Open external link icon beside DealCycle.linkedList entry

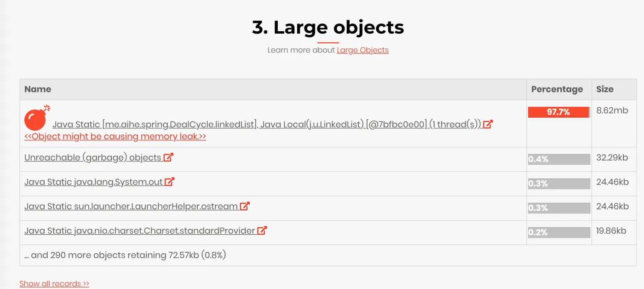point(488,124)
